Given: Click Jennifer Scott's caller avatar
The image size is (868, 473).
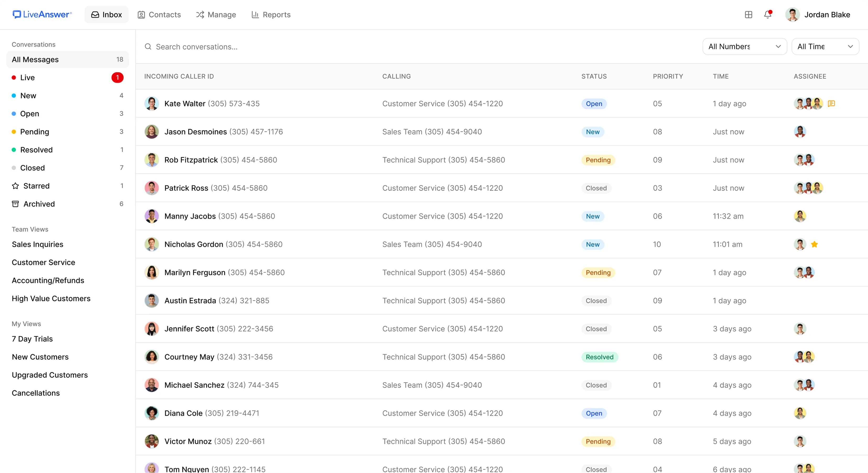Looking at the screenshot, I should coord(152,329).
